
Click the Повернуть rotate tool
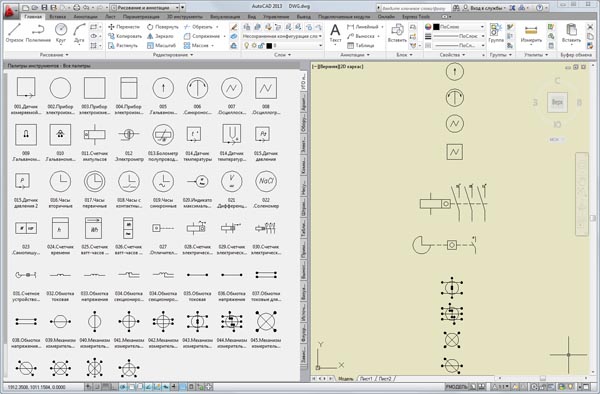coord(163,27)
